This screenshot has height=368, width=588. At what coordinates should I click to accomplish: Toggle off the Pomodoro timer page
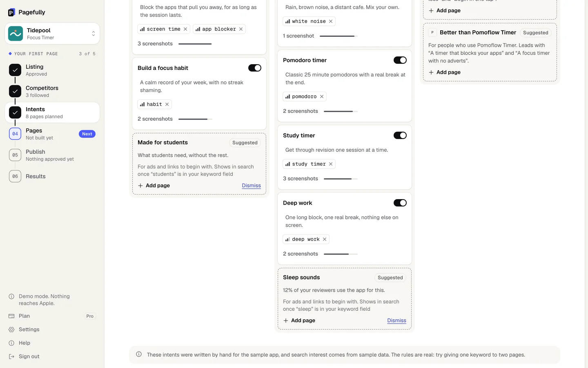(400, 60)
